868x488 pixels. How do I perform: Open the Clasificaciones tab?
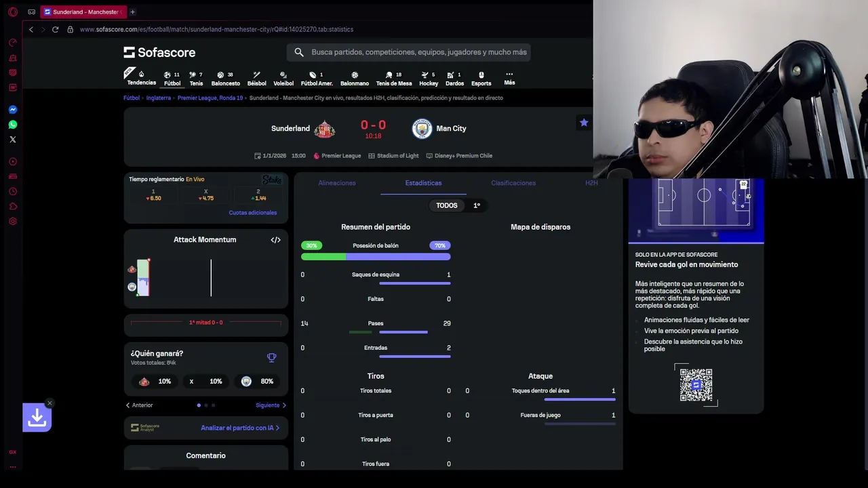click(513, 183)
